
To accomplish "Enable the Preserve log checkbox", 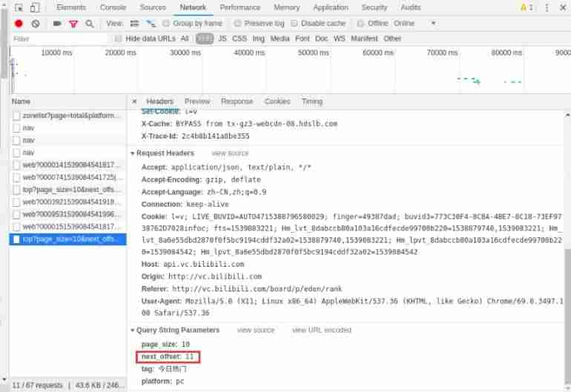I will click(x=237, y=23).
